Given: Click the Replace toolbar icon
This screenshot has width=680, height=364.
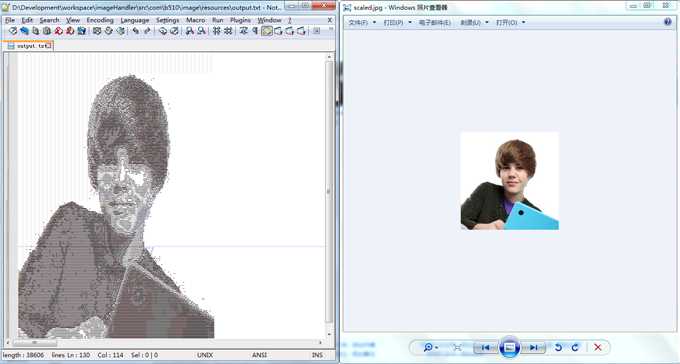Looking at the screenshot, I should click(x=174, y=31).
